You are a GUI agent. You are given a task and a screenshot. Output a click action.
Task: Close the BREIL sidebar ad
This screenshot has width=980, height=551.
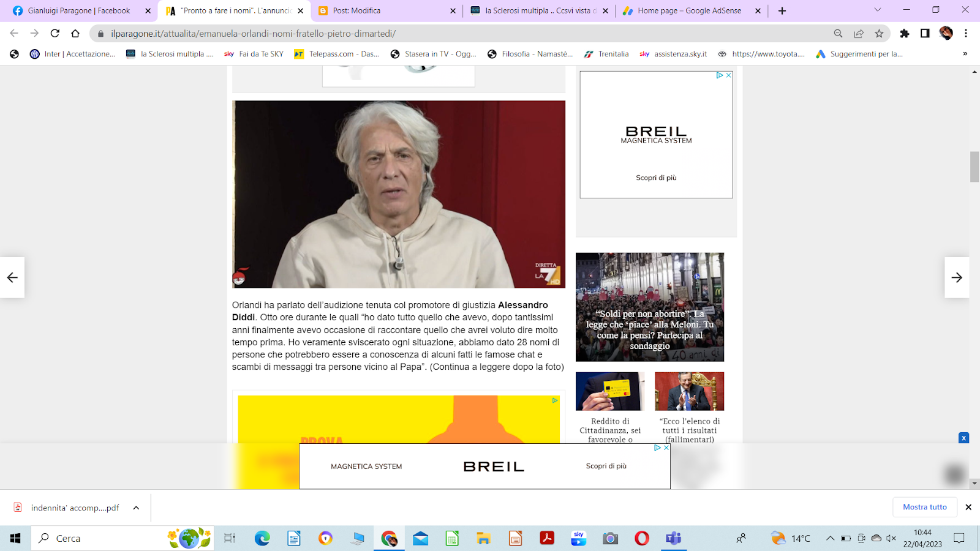729,75
